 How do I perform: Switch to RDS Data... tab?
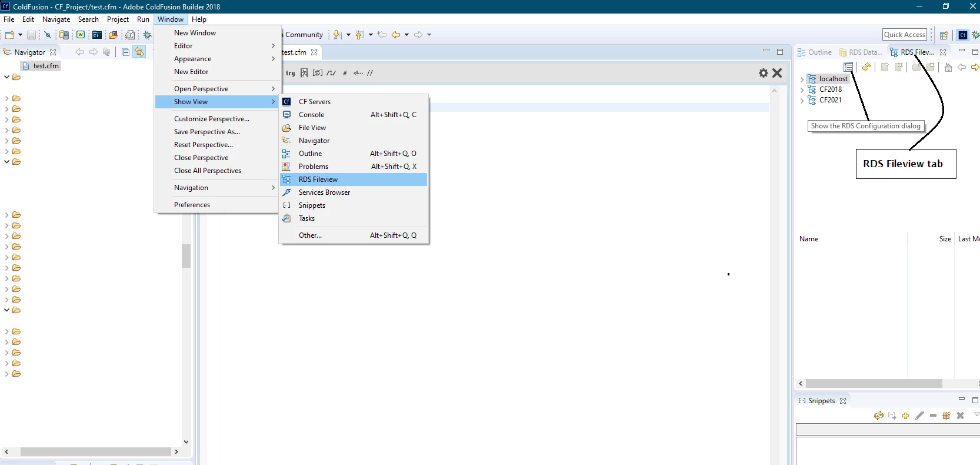tap(861, 52)
